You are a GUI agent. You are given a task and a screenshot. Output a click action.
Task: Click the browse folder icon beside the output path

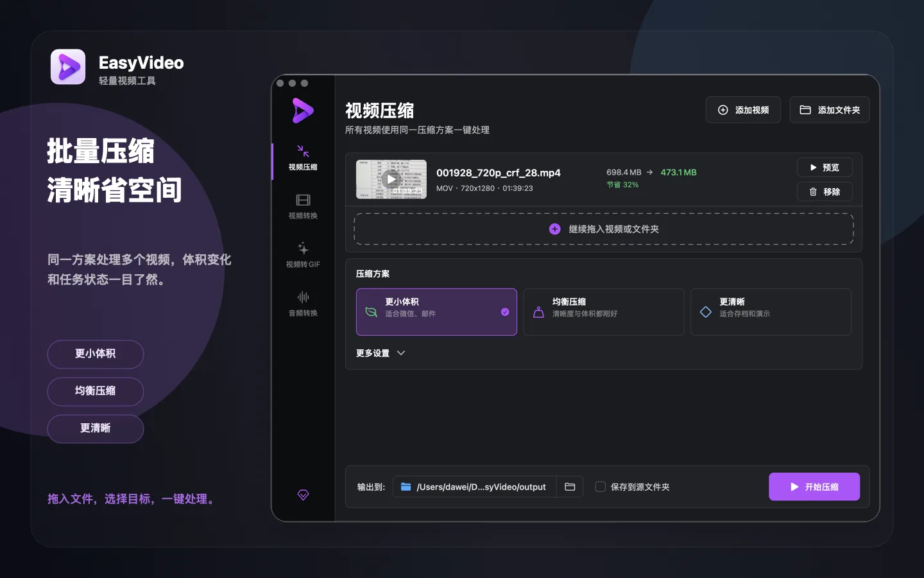[570, 487]
